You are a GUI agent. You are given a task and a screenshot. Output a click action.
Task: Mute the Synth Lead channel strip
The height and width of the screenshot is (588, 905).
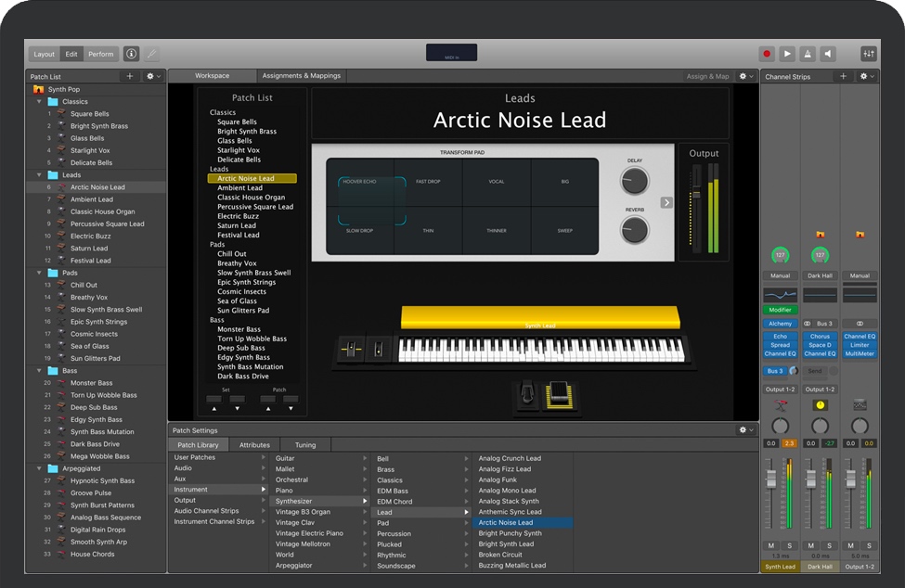coord(771,545)
